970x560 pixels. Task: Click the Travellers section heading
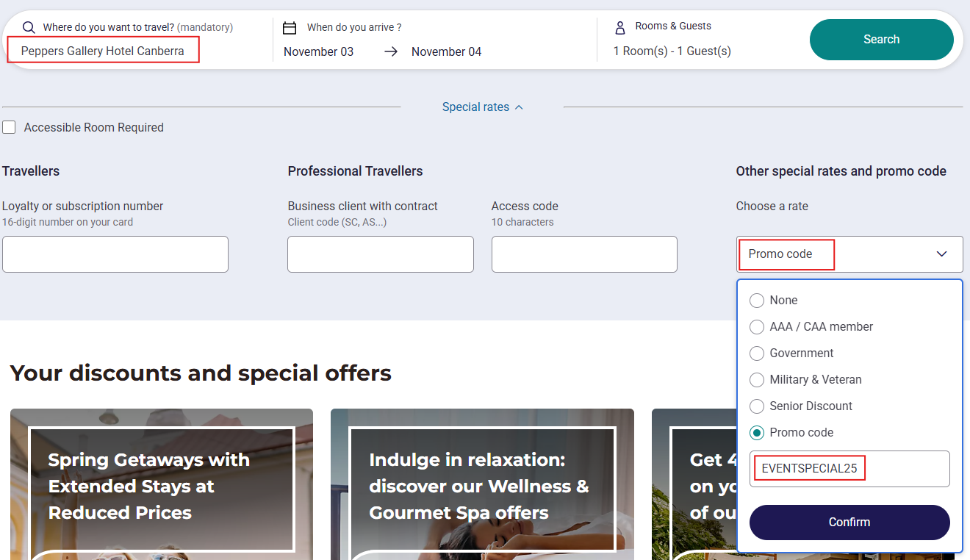(x=31, y=171)
